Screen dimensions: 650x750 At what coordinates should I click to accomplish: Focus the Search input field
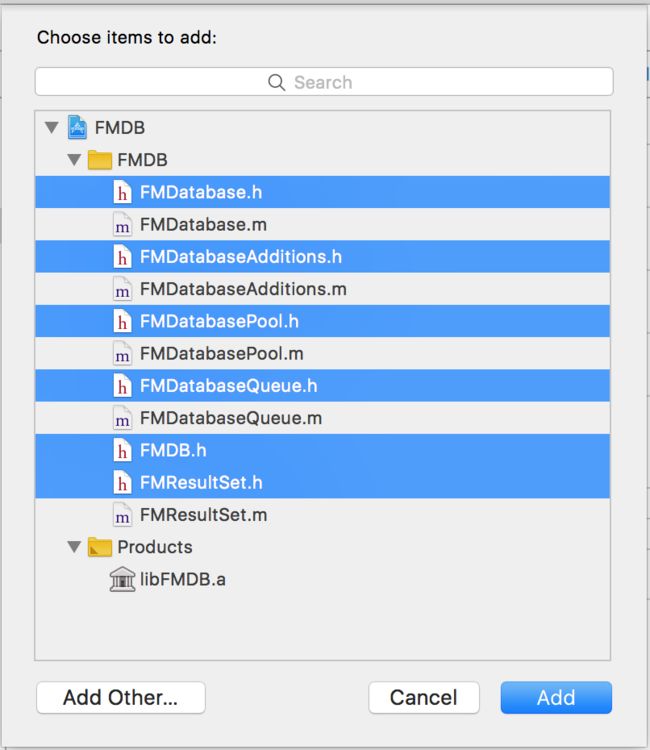(324, 82)
